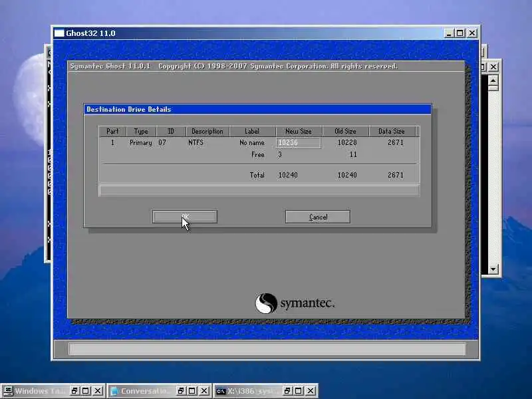The image size is (532, 399).
Task: Click the Conversation minimized window icon
Action: tap(114, 390)
